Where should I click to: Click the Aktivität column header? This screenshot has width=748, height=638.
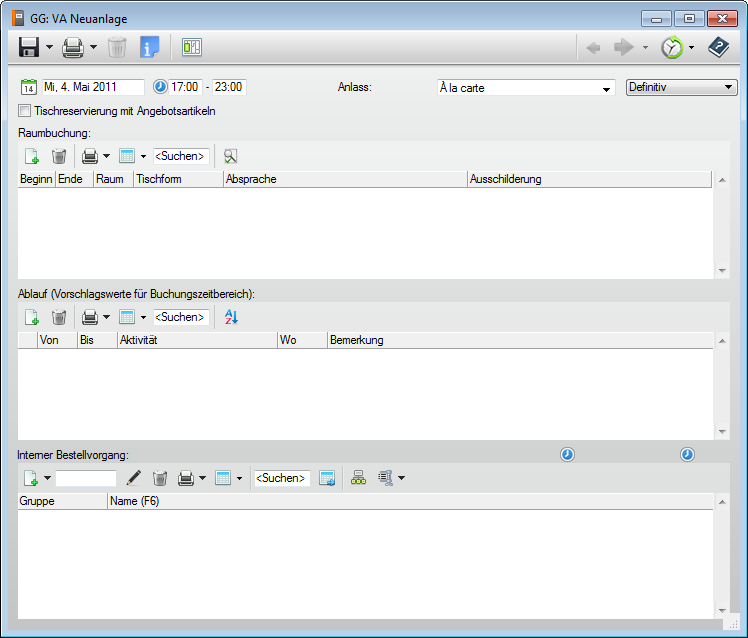[x=196, y=340]
